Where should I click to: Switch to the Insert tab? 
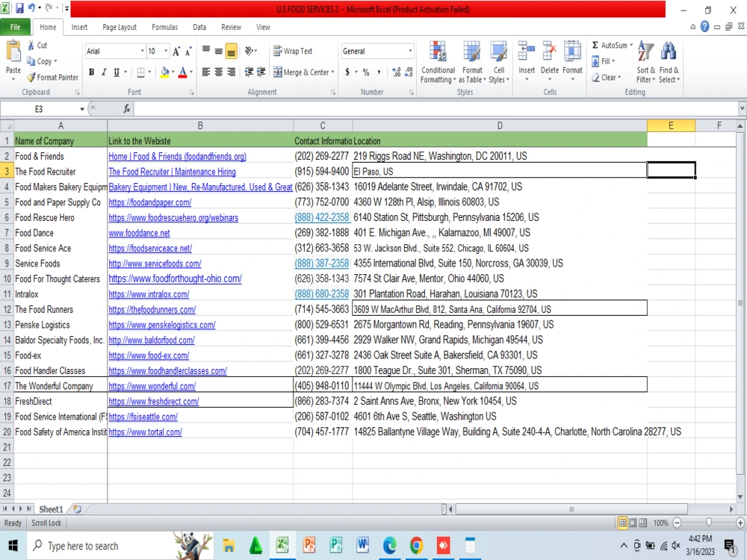[x=79, y=27]
